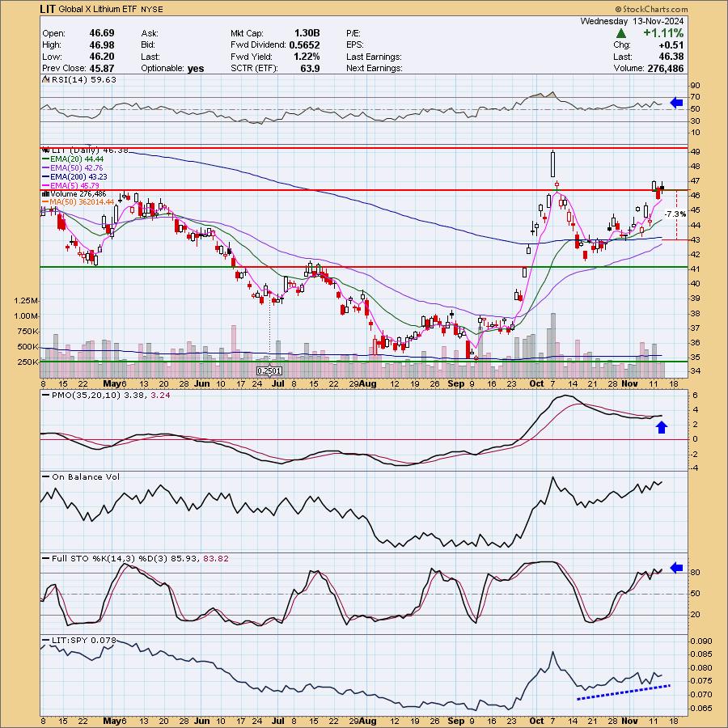The height and width of the screenshot is (728, 728).
Task: Click the -7.3% stop annotation label
Action: coord(675,214)
